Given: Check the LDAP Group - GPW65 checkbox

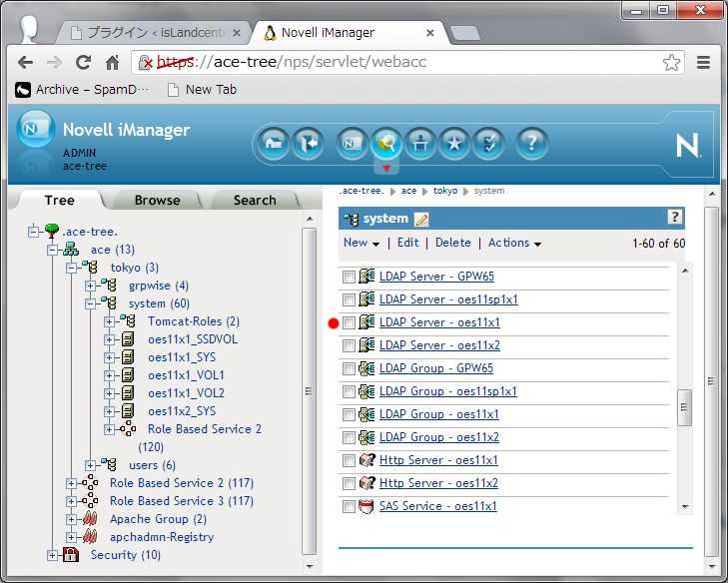Looking at the screenshot, I should (x=349, y=369).
